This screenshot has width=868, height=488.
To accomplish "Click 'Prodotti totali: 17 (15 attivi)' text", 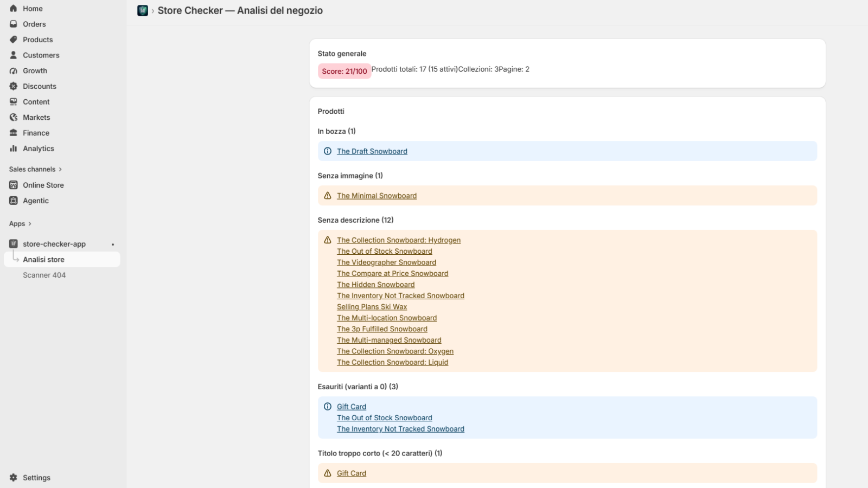I will click(415, 69).
